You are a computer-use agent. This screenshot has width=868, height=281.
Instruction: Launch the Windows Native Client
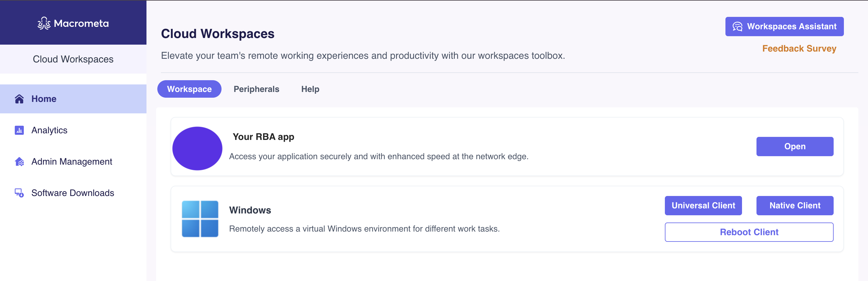794,206
